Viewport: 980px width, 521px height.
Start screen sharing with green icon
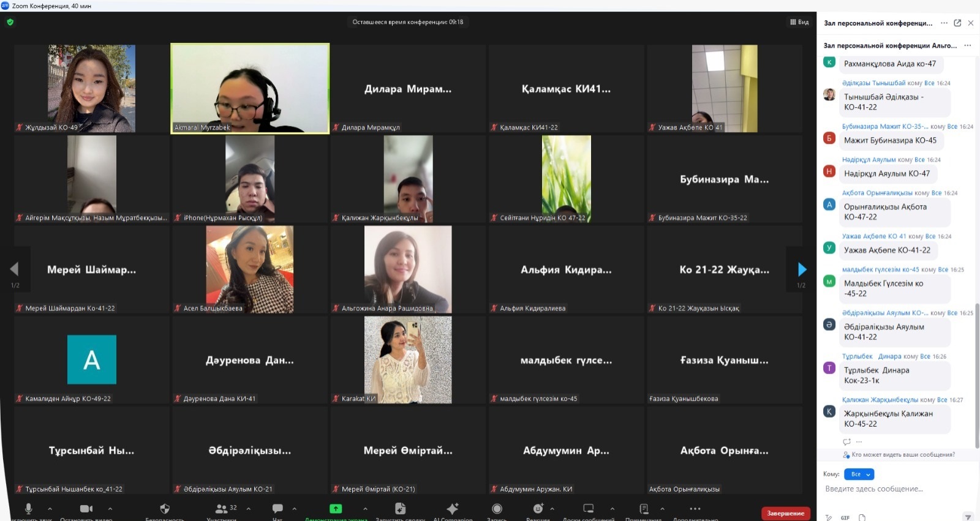pos(336,509)
